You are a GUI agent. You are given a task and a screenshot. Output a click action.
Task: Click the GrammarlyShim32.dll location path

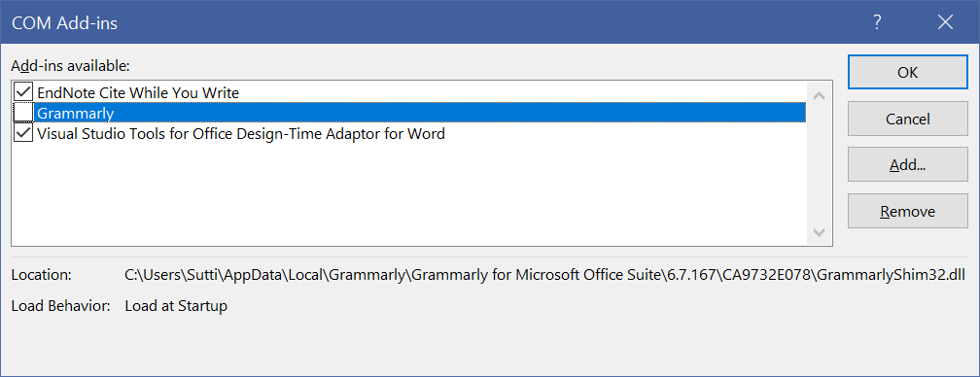coord(545,275)
